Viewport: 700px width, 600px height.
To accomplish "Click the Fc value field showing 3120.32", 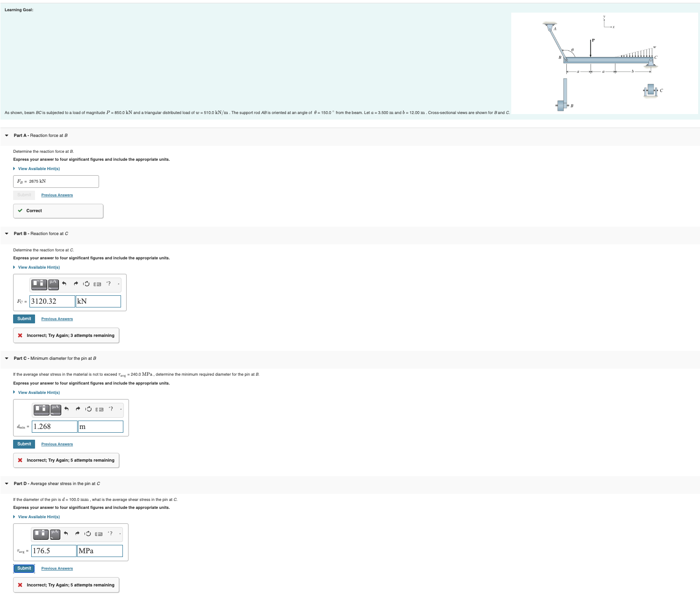I will 52,301.
